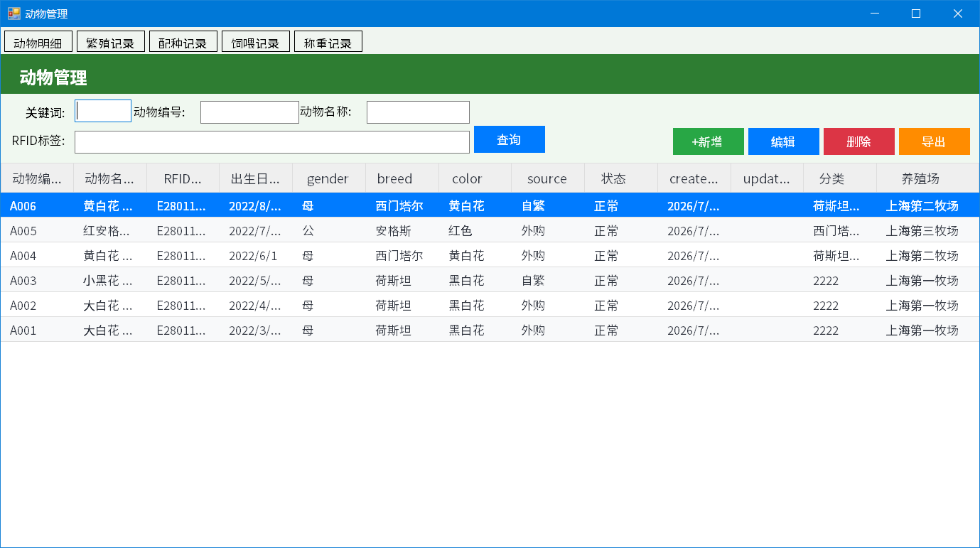Sort by updat... column header
Screen dimensions: 980x548
(767, 178)
